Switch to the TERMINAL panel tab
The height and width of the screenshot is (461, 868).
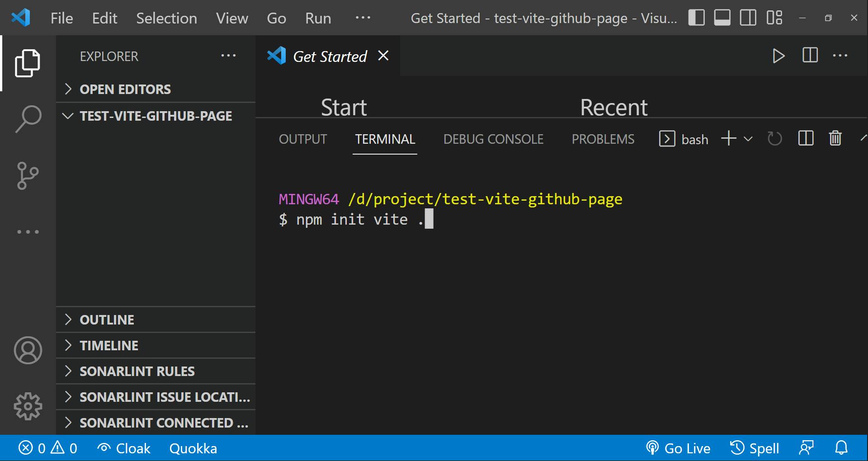385,139
